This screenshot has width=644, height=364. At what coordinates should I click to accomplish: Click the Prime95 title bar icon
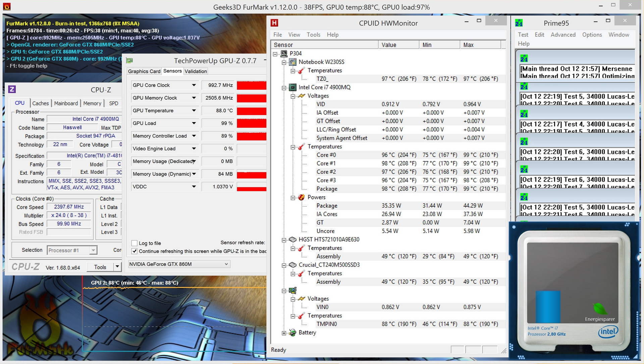tap(519, 23)
